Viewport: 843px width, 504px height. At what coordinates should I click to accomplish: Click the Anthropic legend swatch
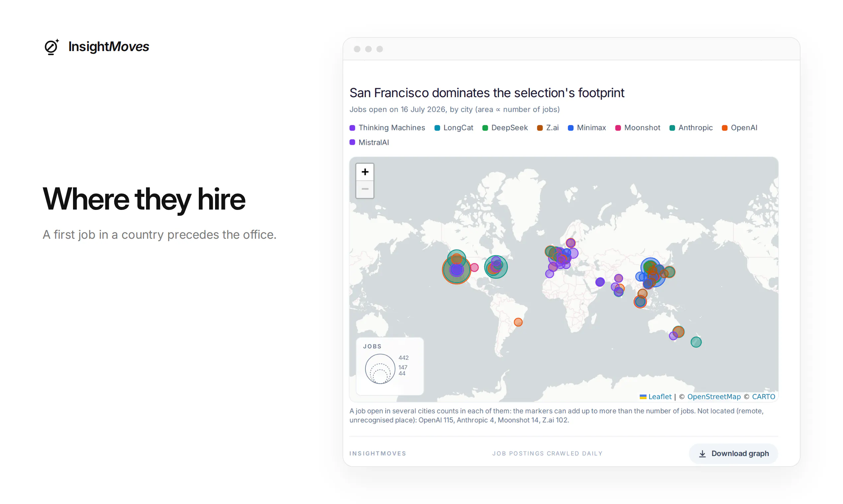pyautogui.click(x=672, y=128)
